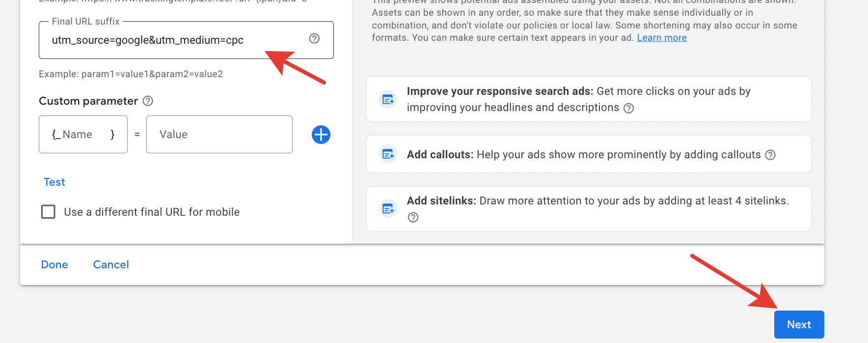Click the Add sitelinks card icon

click(388, 209)
